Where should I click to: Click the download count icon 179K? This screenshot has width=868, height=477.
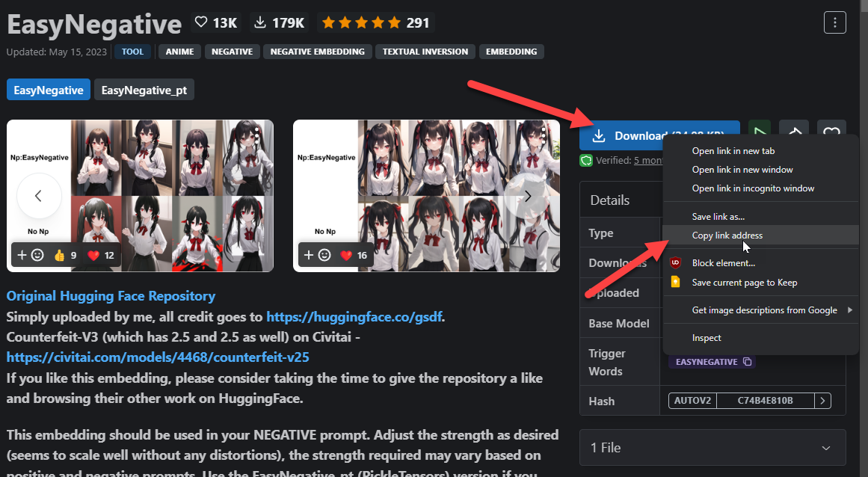280,22
